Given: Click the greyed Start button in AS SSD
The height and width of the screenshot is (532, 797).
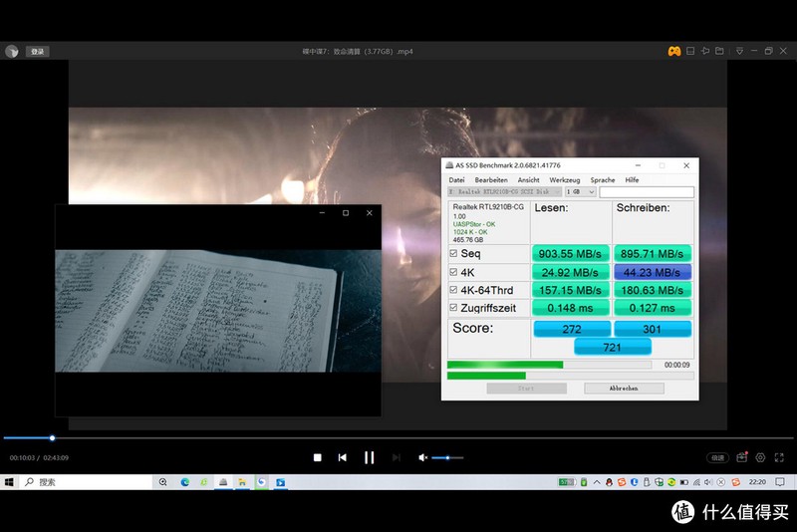Looking at the screenshot, I should pos(527,389).
